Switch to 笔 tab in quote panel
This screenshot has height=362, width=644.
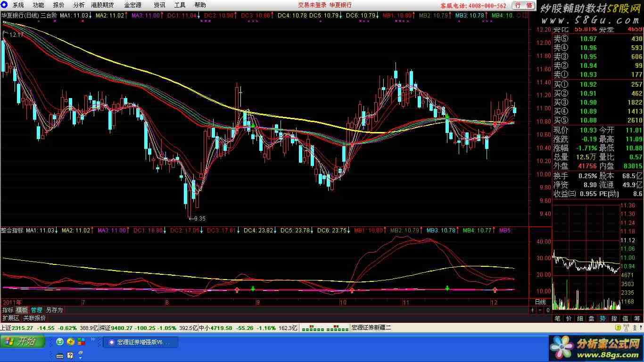pyautogui.click(x=557, y=319)
